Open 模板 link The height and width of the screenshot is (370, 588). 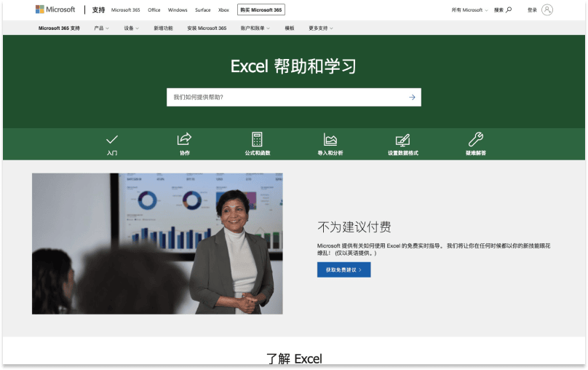pos(290,28)
